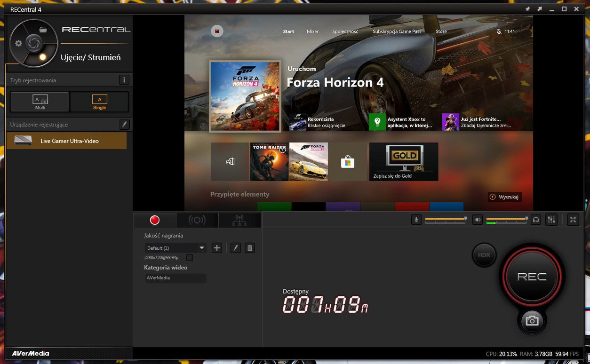Click the 007h09m available time display

coord(325,305)
